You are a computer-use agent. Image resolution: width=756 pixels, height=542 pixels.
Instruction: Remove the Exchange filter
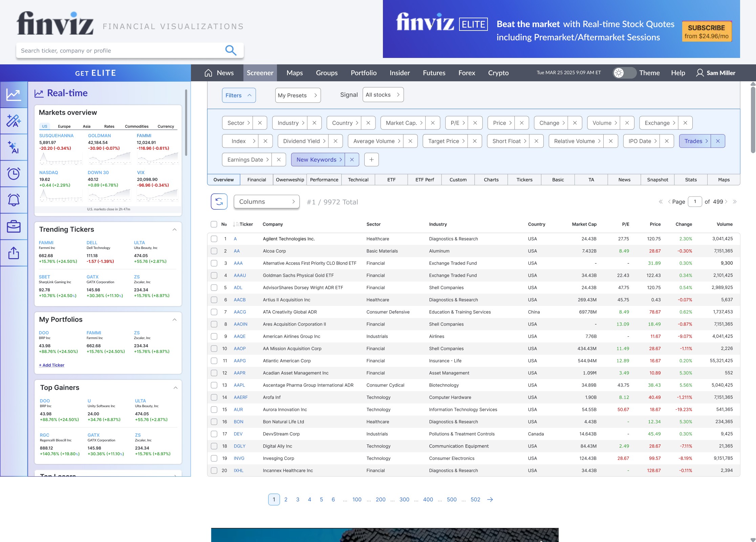click(x=685, y=123)
